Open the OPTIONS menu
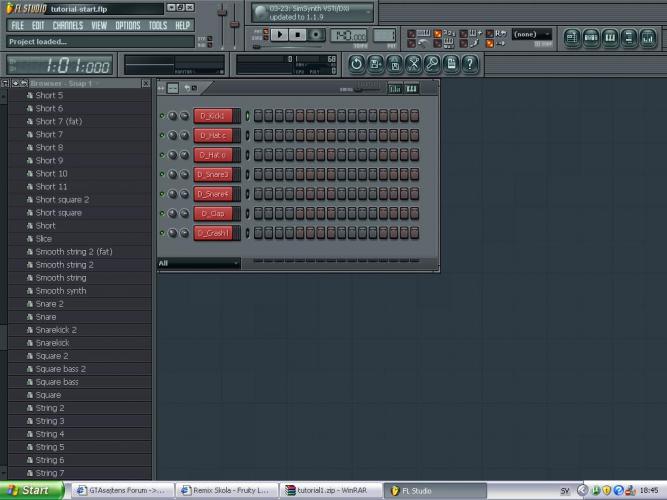667x500 pixels. click(128, 25)
